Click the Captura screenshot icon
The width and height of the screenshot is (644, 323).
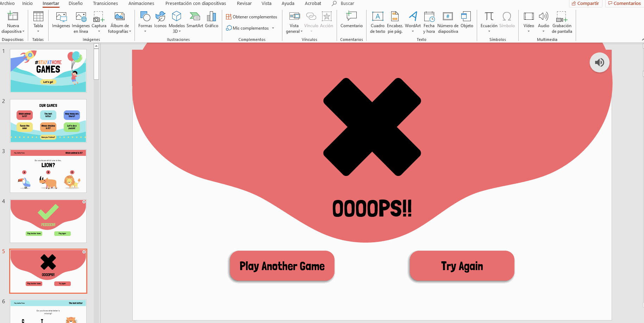[x=99, y=16]
